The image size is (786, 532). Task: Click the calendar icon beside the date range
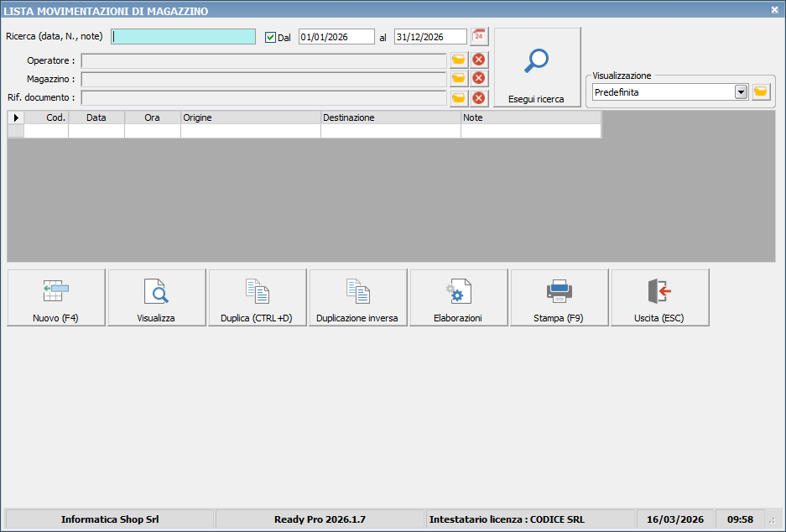[x=478, y=36]
